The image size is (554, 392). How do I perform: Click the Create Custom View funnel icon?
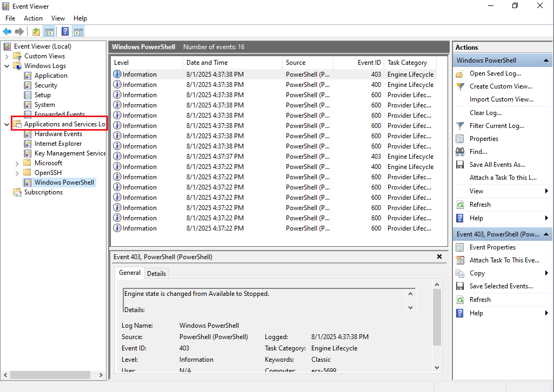pyautogui.click(x=459, y=86)
